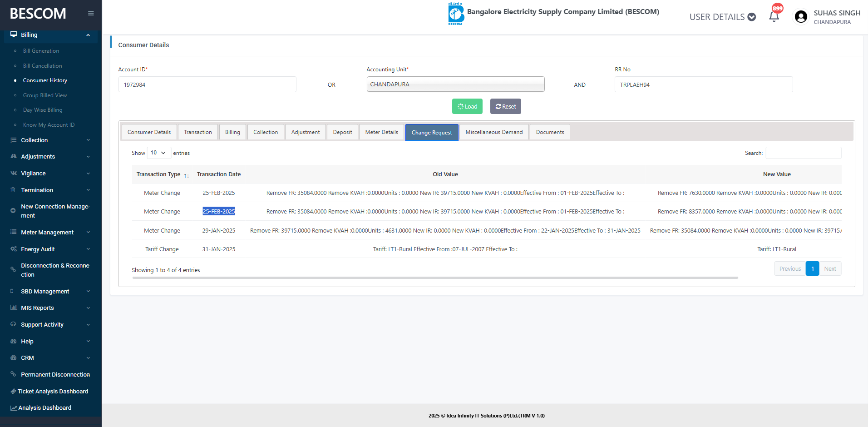Click the table Search input field

pos(803,153)
